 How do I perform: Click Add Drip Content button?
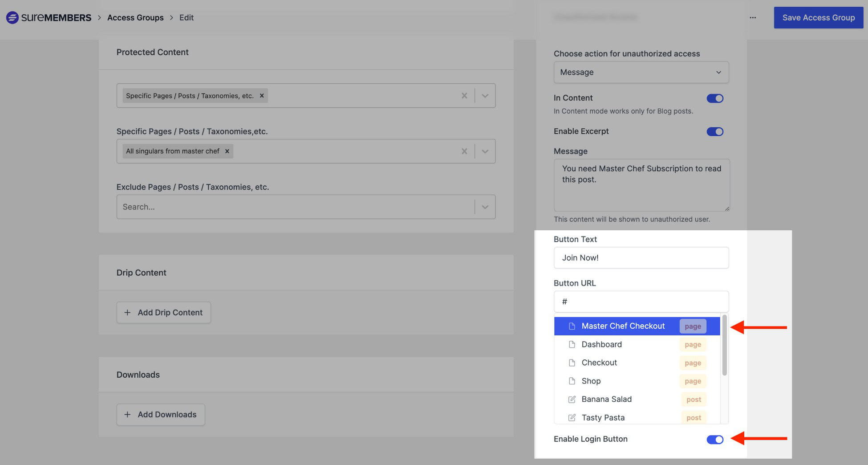click(x=164, y=313)
